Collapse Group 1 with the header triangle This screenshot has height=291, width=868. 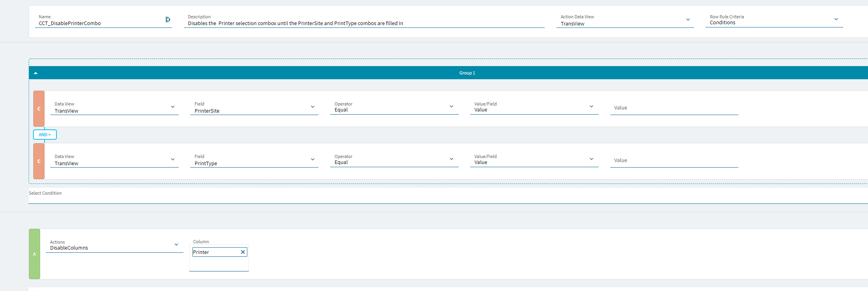(36, 73)
